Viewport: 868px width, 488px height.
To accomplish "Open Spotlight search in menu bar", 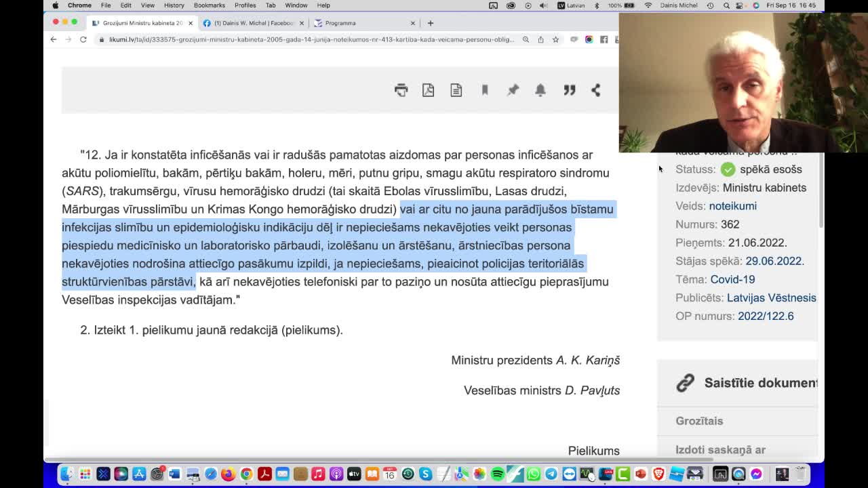I will (x=726, y=5).
